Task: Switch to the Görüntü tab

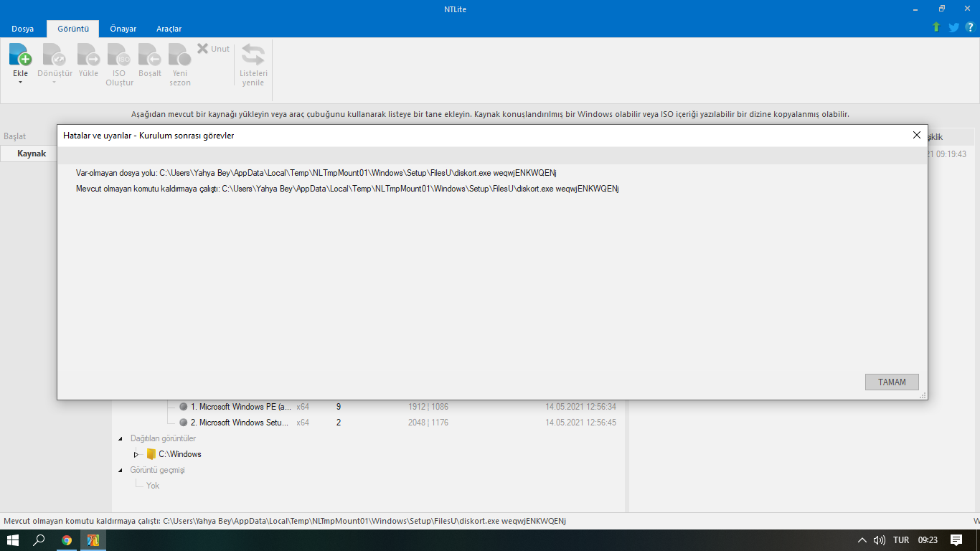Action: (73, 29)
